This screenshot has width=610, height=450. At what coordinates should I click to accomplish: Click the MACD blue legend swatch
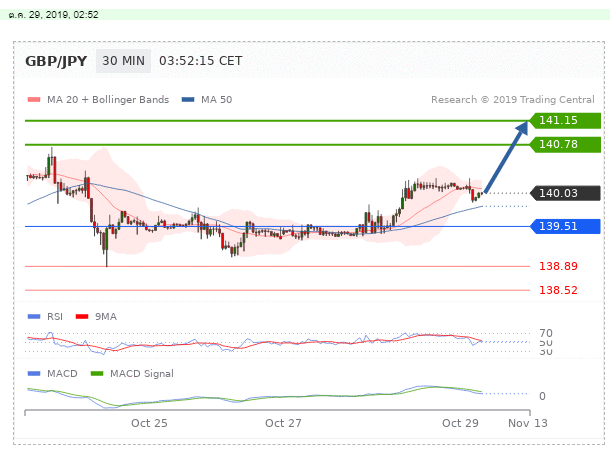(34, 374)
